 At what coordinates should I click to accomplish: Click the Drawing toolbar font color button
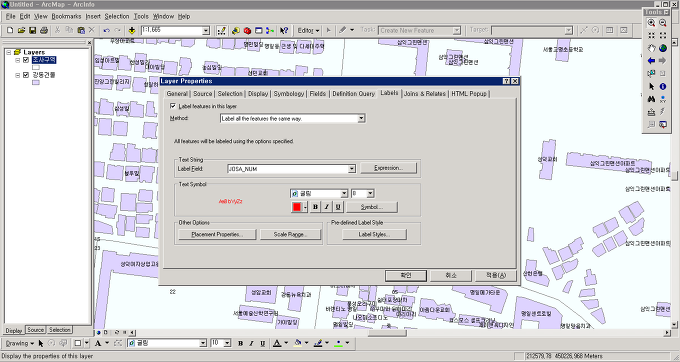point(277,343)
